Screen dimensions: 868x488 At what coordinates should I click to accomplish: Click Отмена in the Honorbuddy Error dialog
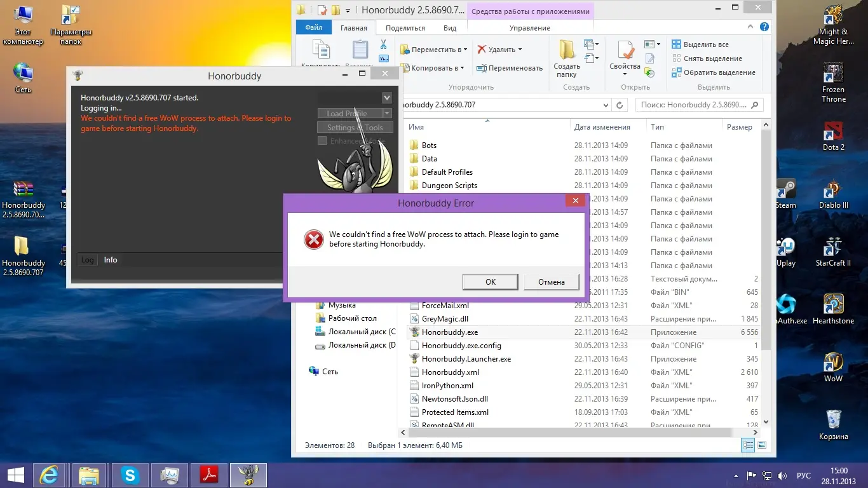pos(552,282)
